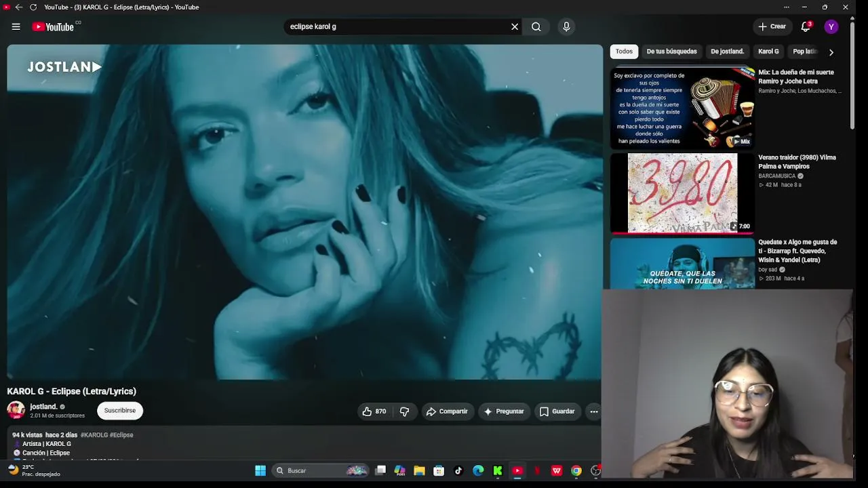Open the YouTube app on the taskbar

[517, 470]
